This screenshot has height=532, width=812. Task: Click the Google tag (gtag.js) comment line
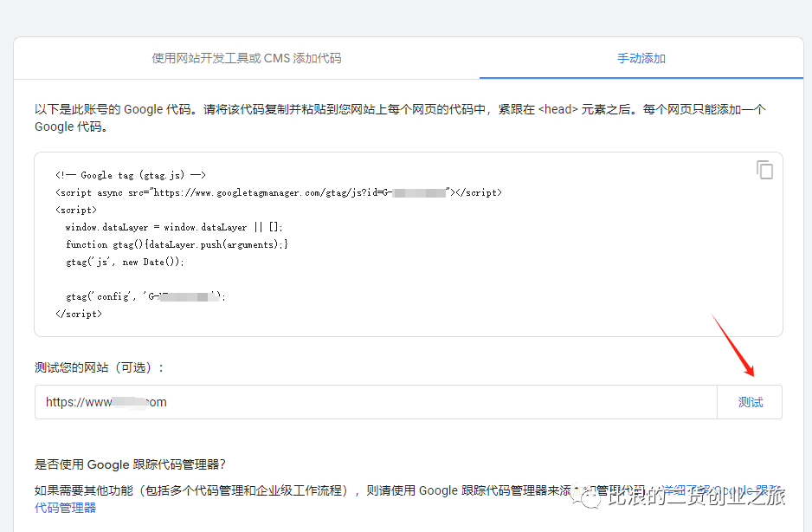pyautogui.click(x=131, y=175)
